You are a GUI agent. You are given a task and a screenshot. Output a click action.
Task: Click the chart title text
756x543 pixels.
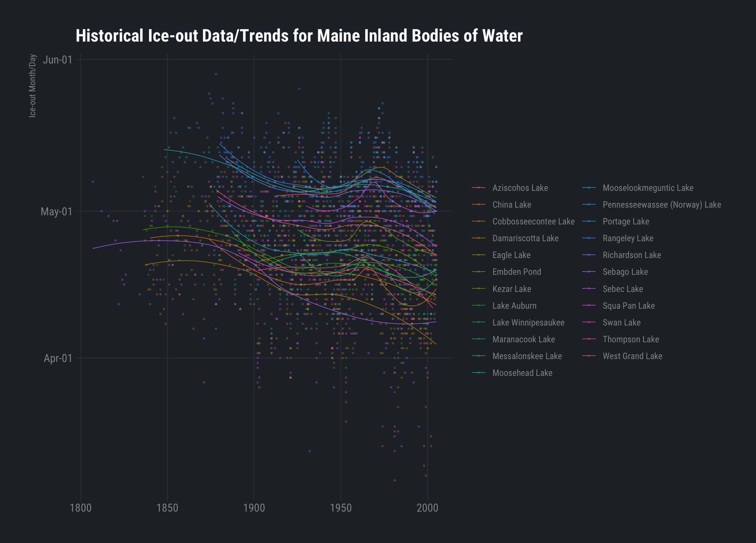click(x=299, y=36)
